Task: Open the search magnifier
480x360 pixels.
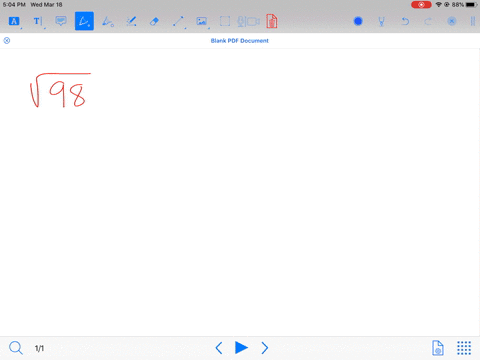Action: [x=16, y=348]
